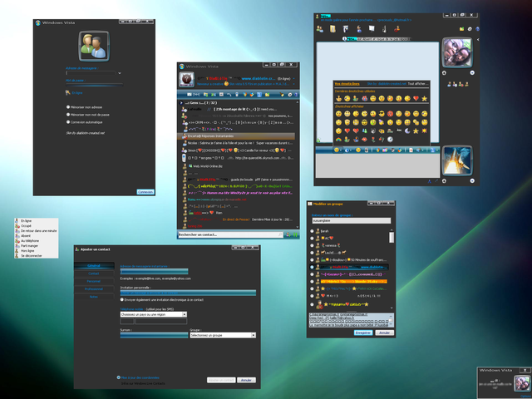Select the 'Sirah' contact radio in group dialog
Screen dimensions: 532x399
pyautogui.click(x=313, y=231)
